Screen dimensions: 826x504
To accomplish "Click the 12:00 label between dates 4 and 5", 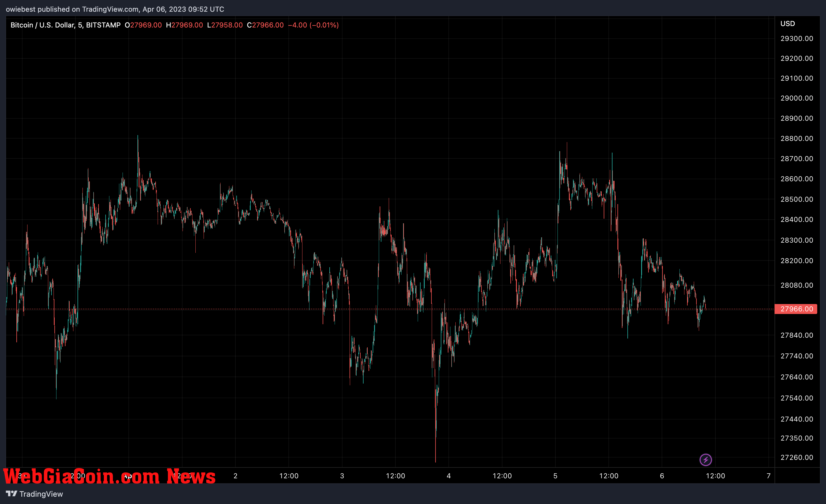I will (502, 476).
